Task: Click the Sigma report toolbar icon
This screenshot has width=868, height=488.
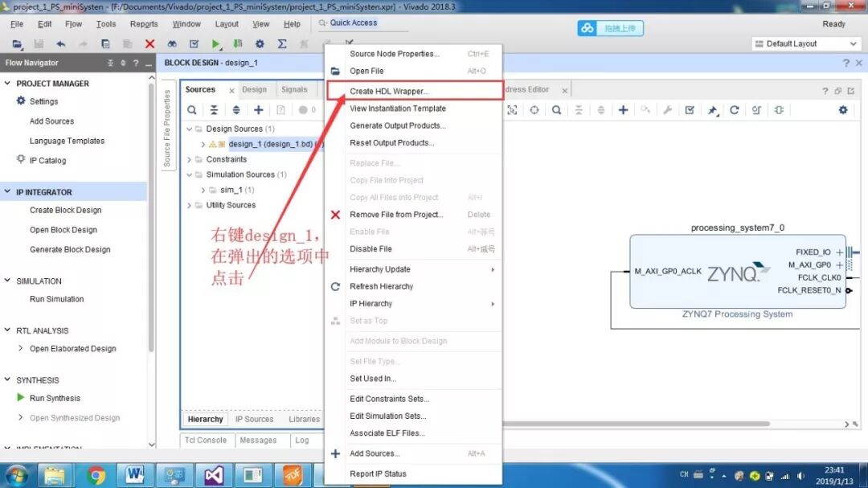Action: tap(282, 43)
